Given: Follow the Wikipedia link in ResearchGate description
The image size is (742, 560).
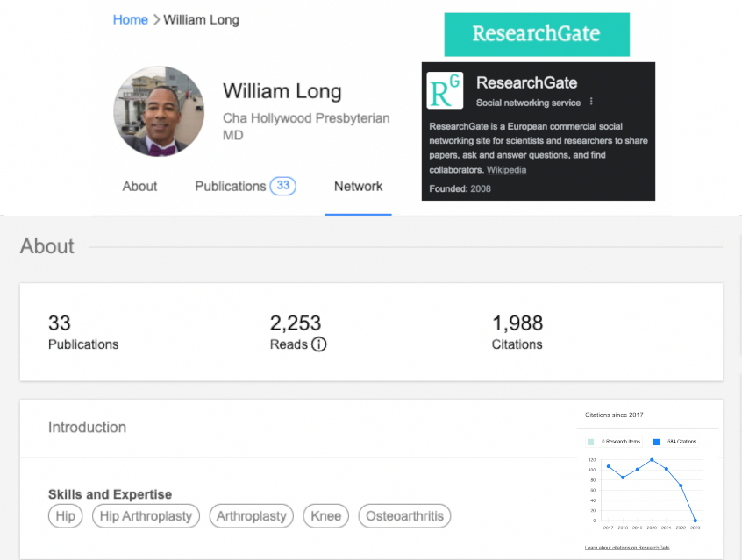Looking at the screenshot, I should [x=506, y=170].
